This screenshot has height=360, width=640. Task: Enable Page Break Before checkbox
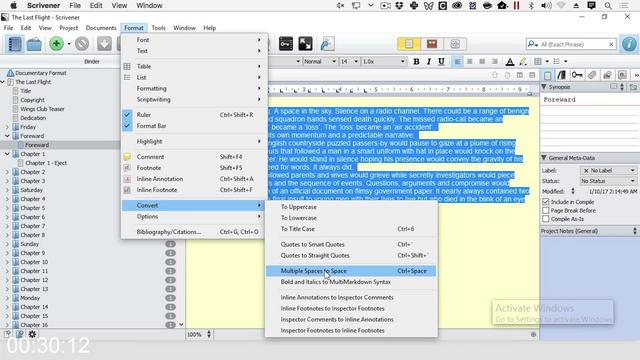pyautogui.click(x=546, y=211)
